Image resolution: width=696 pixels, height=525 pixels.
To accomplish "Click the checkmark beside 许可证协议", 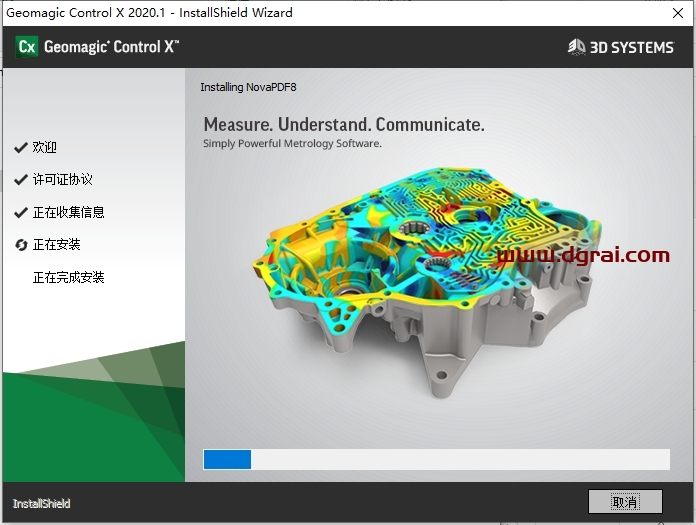I will (21, 180).
